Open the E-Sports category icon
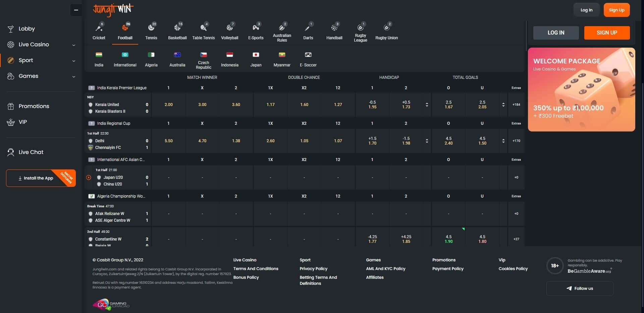Viewport: 644px width, 313px height. 256,28
